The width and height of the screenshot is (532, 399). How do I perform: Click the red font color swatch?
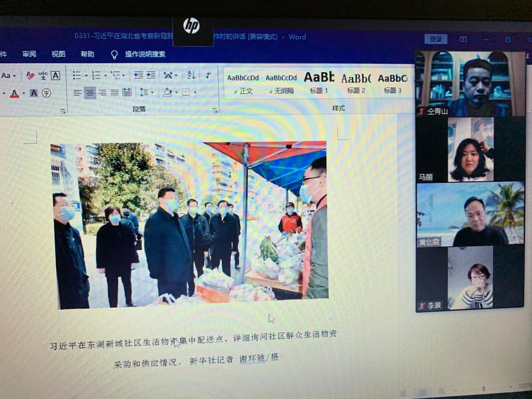point(15,94)
